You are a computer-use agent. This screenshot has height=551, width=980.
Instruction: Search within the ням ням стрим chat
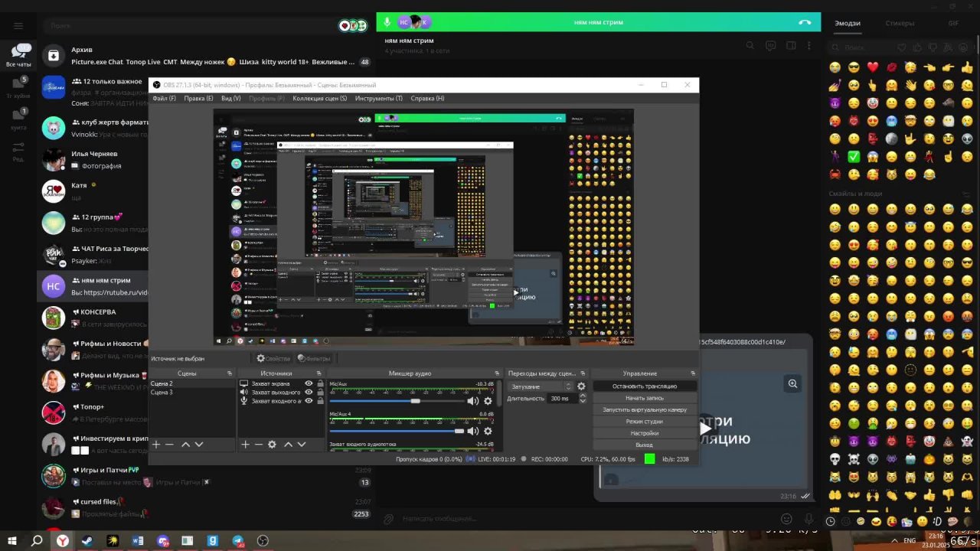750,46
